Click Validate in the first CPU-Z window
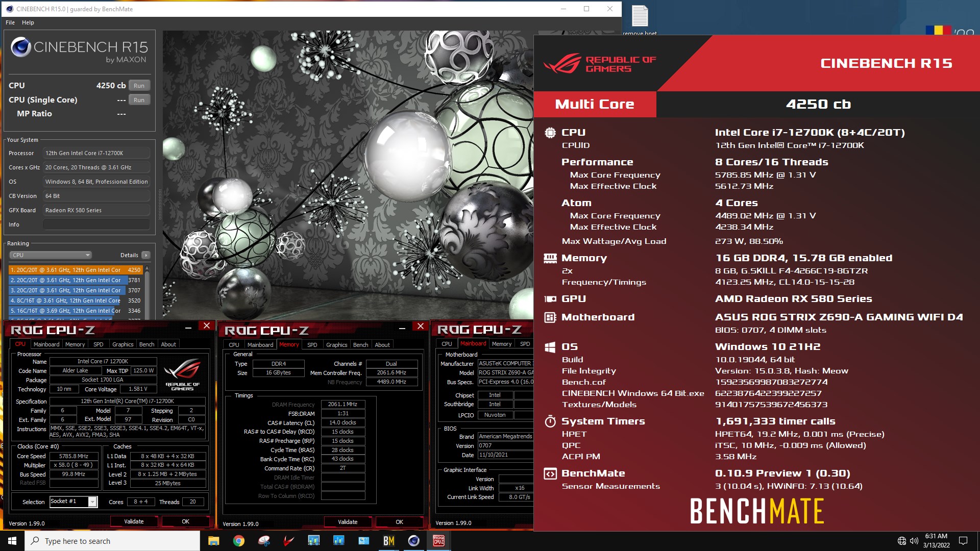This screenshot has width=980, height=551. tap(134, 521)
